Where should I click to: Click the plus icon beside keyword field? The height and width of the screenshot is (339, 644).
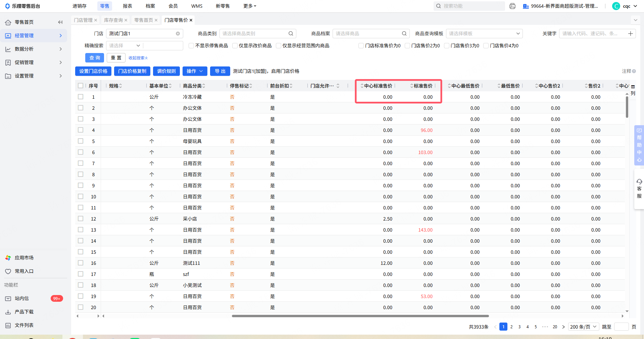tap(630, 34)
